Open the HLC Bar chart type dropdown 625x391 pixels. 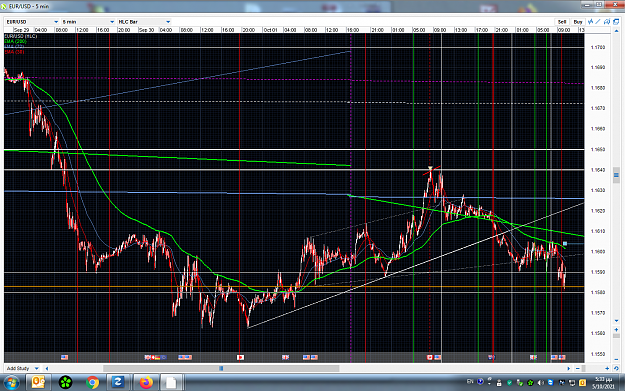click(144, 22)
